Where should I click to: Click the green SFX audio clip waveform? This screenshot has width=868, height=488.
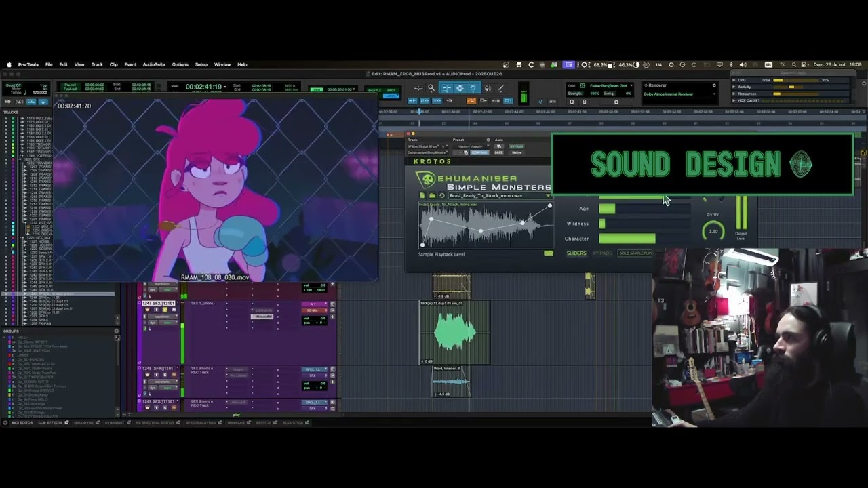pyautogui.click(x=454, y=332)
